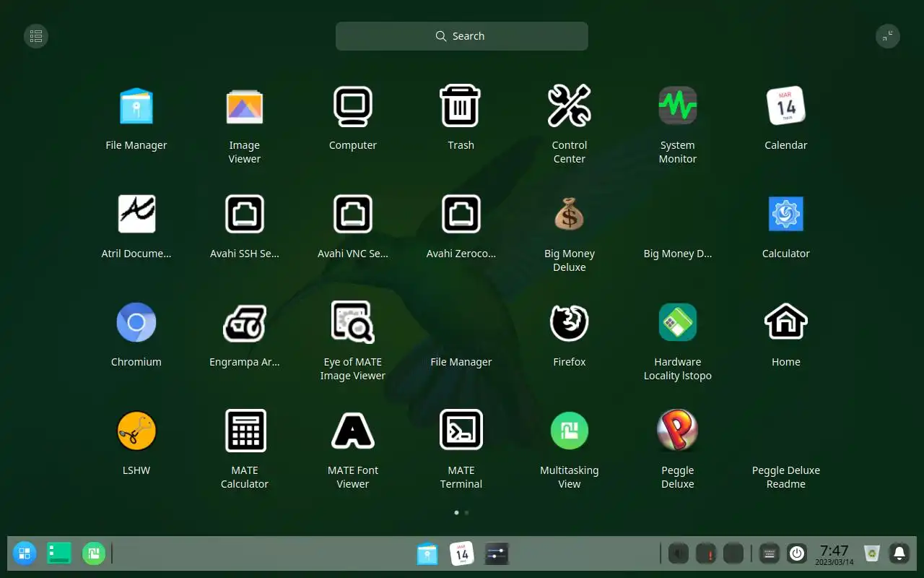Go to the second launcher page dot
The image size is (924, 578).
[x=467, y=512]
